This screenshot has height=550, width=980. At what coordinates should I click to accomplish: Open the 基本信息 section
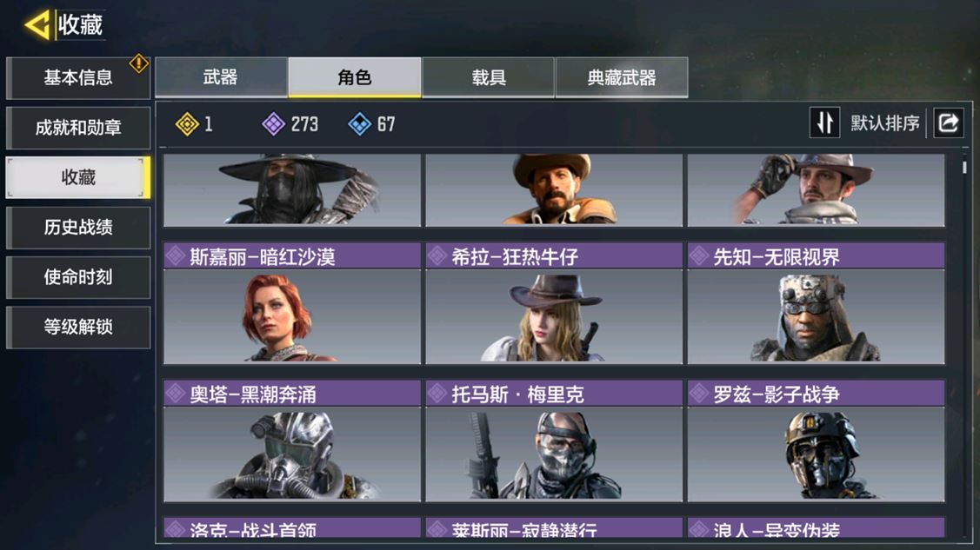click(x=78, y=78)
